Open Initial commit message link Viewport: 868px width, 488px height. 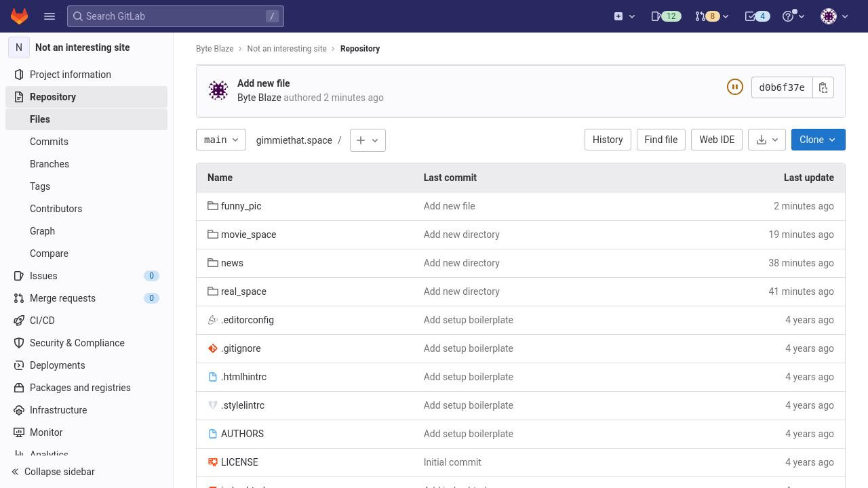(452, 462)
